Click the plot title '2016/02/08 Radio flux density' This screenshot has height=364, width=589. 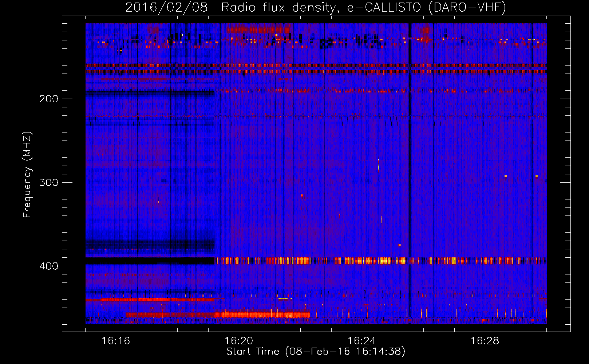(316, 7)
